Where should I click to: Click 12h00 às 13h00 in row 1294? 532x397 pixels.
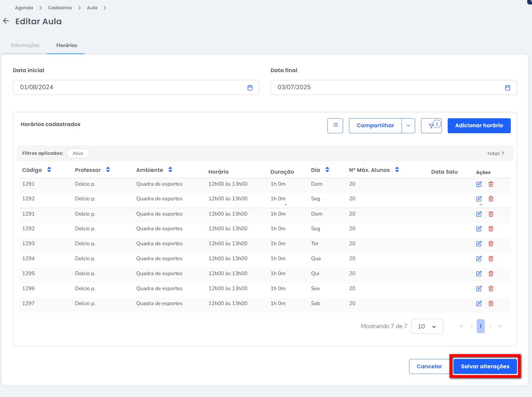(228, 259)
